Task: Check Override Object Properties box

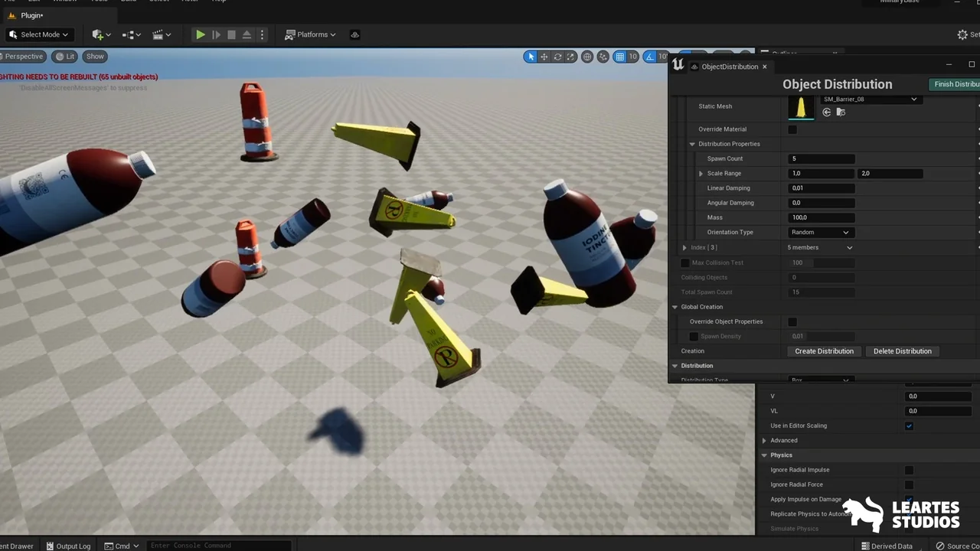Action: click(792, 321)
